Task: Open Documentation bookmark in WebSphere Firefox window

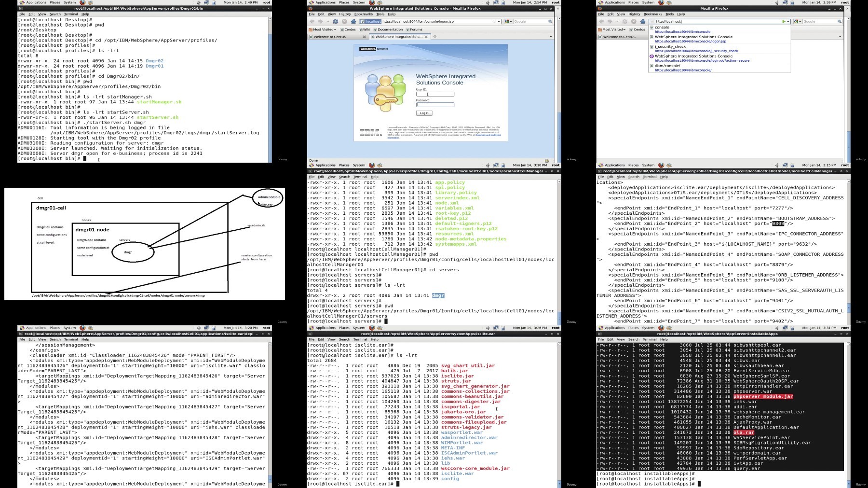Action: tap(388, 29)
